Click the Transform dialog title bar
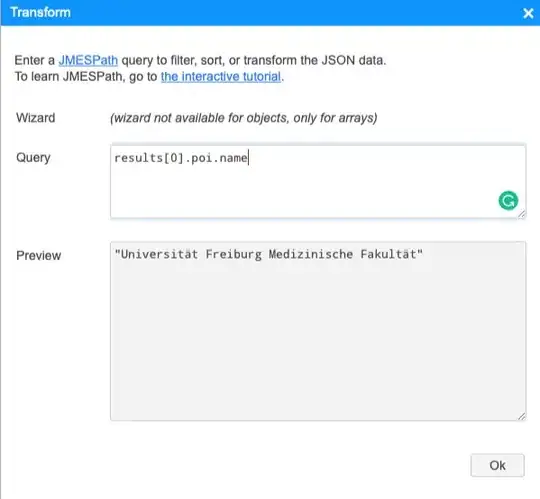Viewport: 540px width, 499px height. [x=270, y=13]
